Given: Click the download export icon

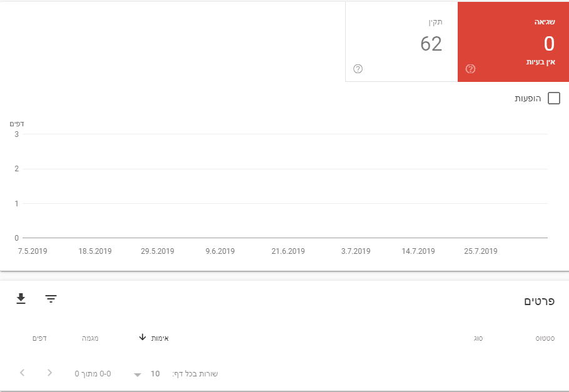Looking at the screenshot, I should click(x=21, y=298).
